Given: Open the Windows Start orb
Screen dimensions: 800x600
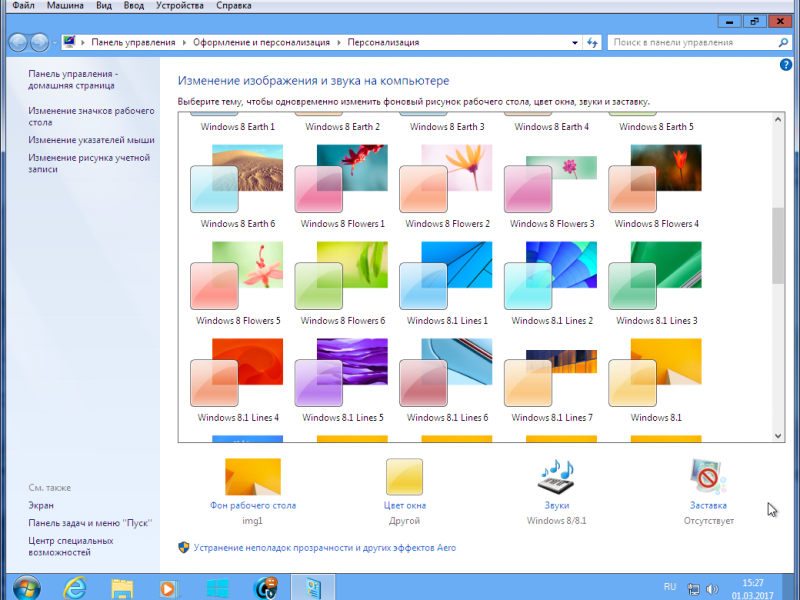Looking at the screenshot, I should point(27,587).
